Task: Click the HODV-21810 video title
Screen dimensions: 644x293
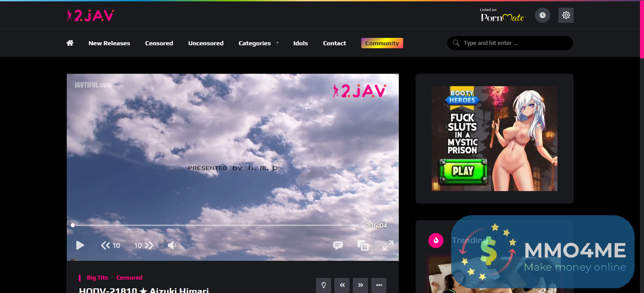Action: (x=144, y=290)
